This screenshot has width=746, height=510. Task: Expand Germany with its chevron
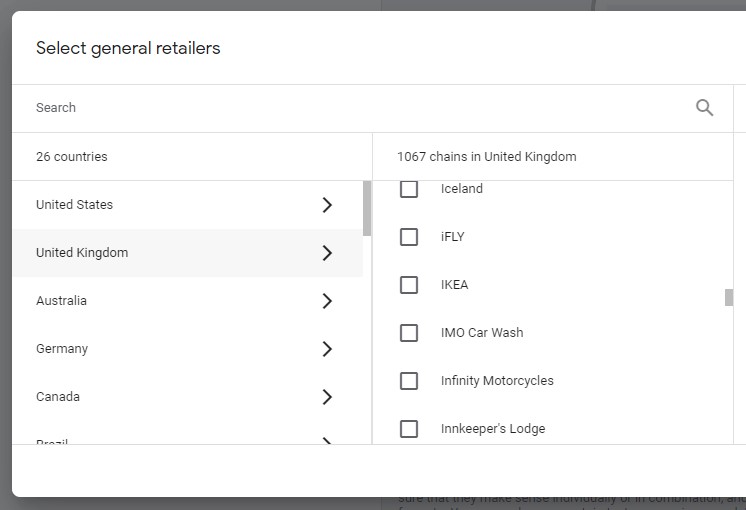tap(327, 349)
